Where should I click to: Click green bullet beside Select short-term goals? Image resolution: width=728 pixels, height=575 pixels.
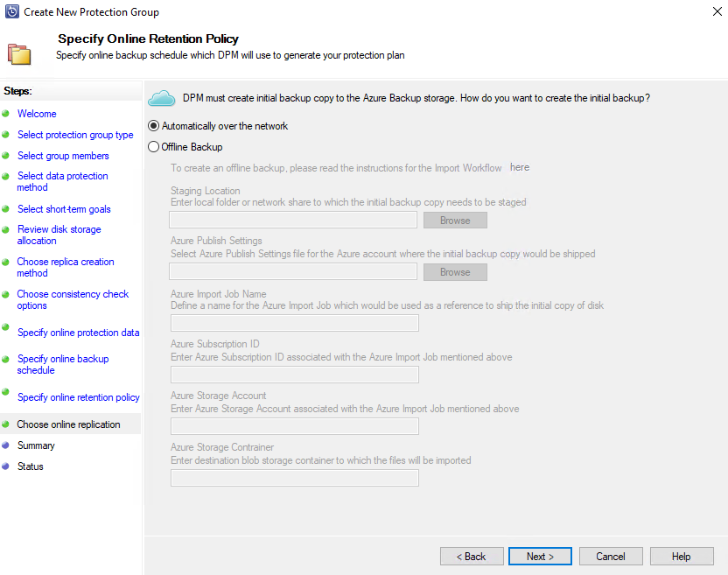[5, 208]
